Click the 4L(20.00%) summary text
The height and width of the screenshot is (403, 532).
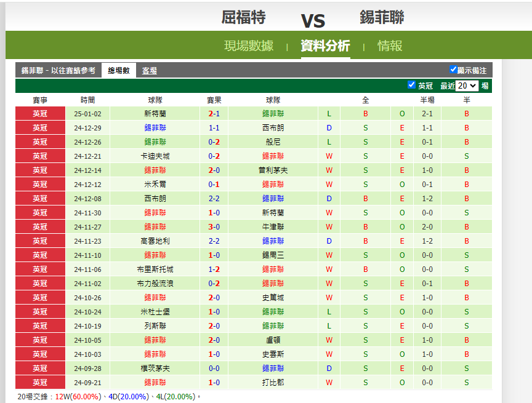(x=175, y=397)
